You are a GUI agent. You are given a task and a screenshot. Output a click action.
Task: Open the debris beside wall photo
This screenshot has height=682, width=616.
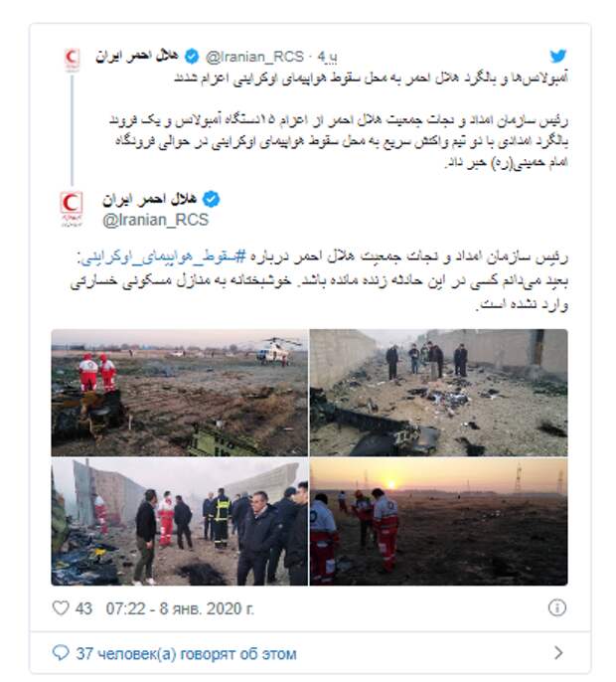[438, 393]
